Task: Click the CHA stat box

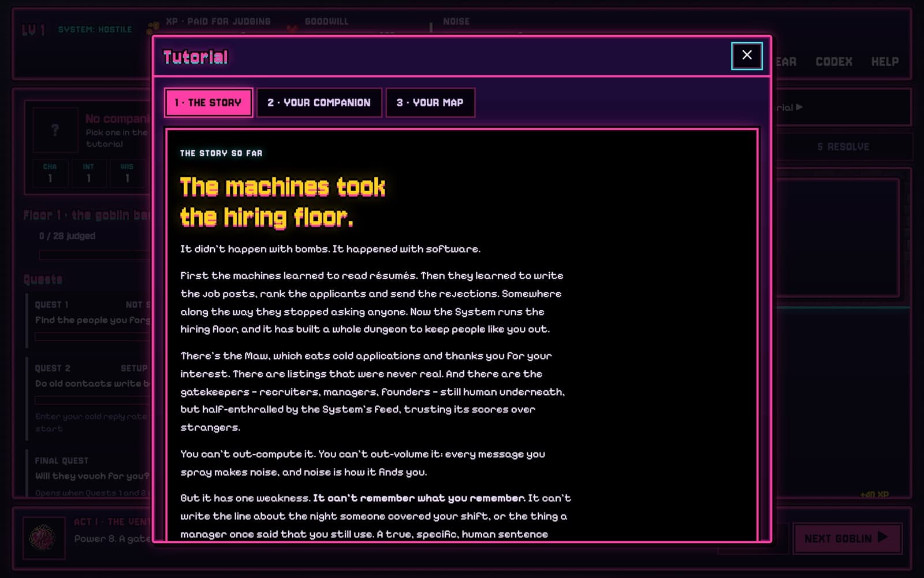Action: (50, 173)
